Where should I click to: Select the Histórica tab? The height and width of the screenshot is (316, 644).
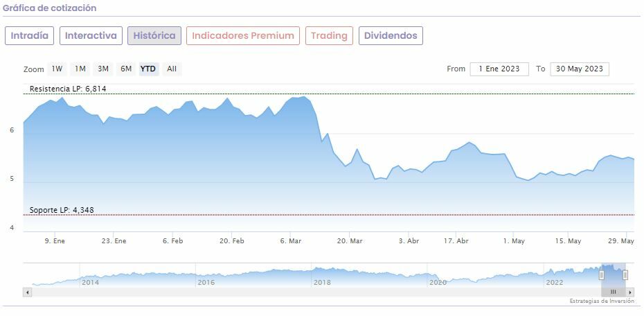(154, 35)
